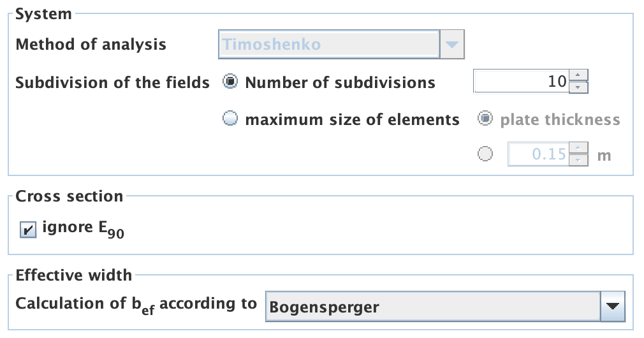
Task: Click the Method of analysis label
Action: (91, 45)
